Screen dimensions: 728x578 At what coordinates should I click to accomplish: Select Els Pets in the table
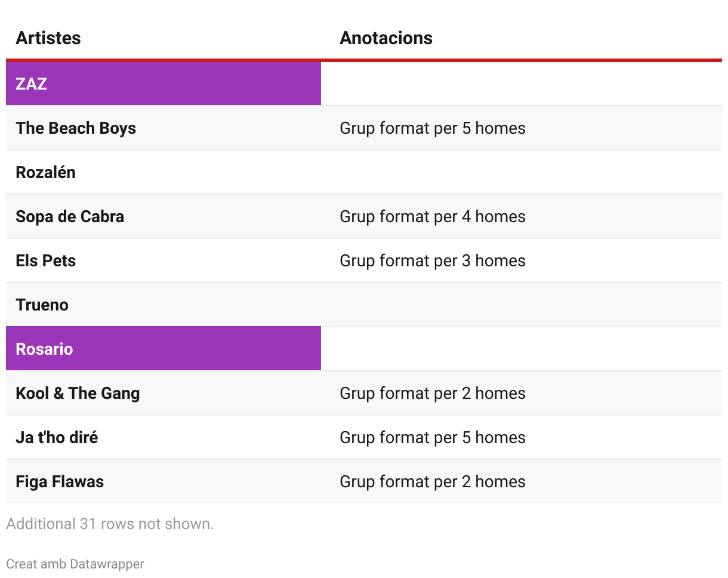46,261
